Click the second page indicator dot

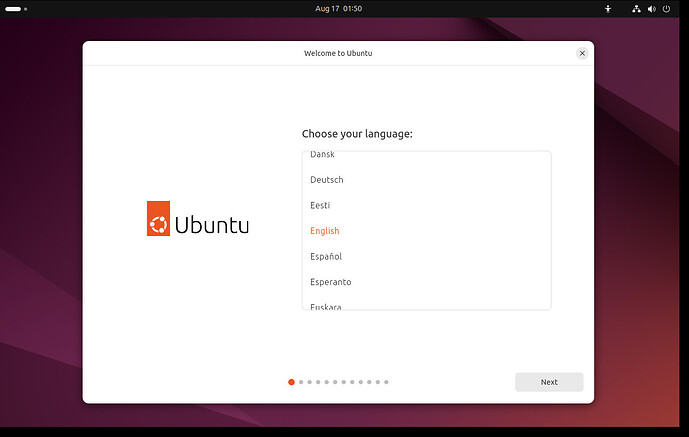pos(301,382)
